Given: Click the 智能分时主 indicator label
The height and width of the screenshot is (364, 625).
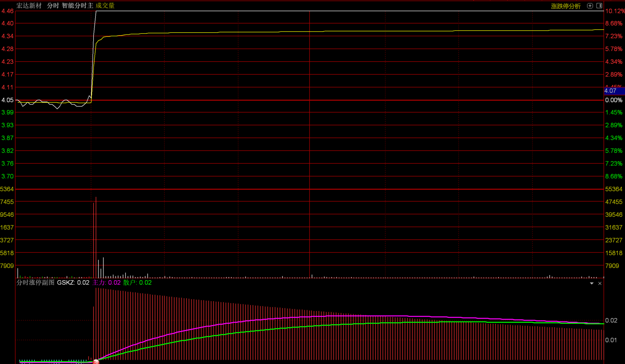Looking at the screenshot, I should (77, 6).
